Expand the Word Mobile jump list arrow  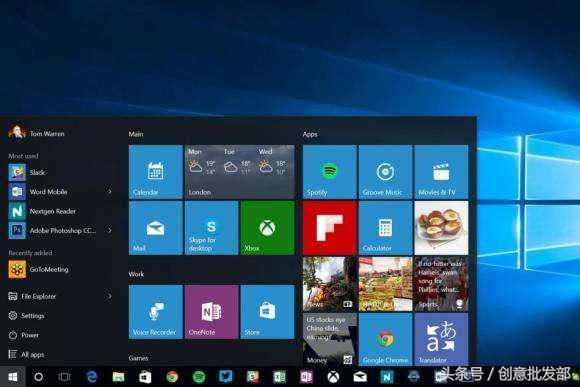[x=109, y=192]
